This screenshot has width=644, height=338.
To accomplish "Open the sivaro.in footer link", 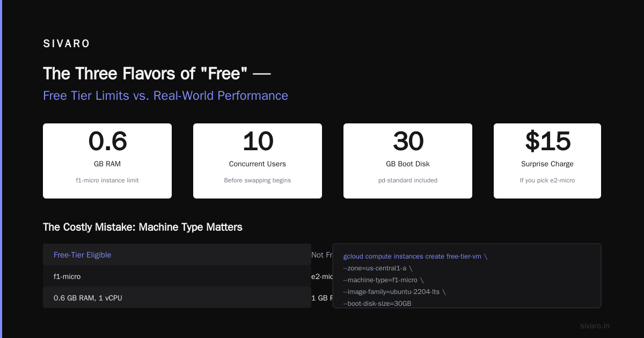I will (x=595, y=326).
